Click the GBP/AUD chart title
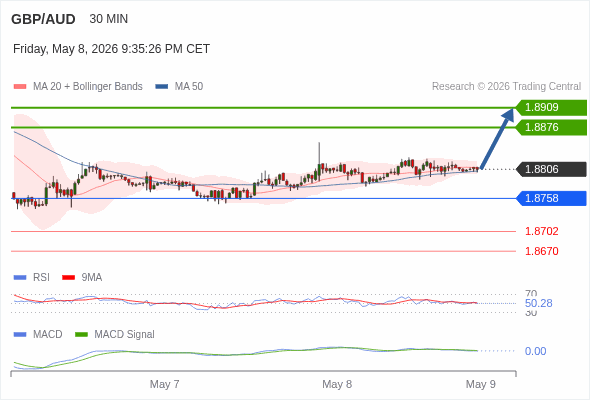This screenshot has width=590, height=400. (x=43, y=19)
